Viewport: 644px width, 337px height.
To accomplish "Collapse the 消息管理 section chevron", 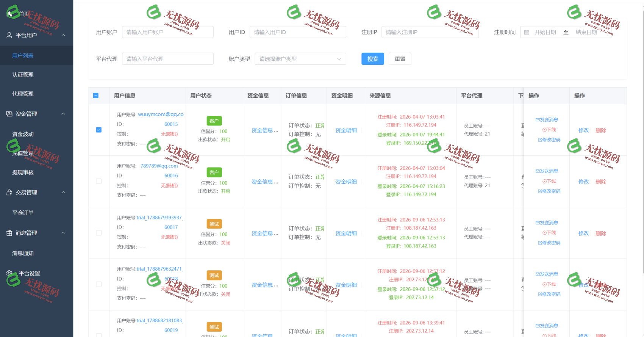I will (x=63, y=233).
